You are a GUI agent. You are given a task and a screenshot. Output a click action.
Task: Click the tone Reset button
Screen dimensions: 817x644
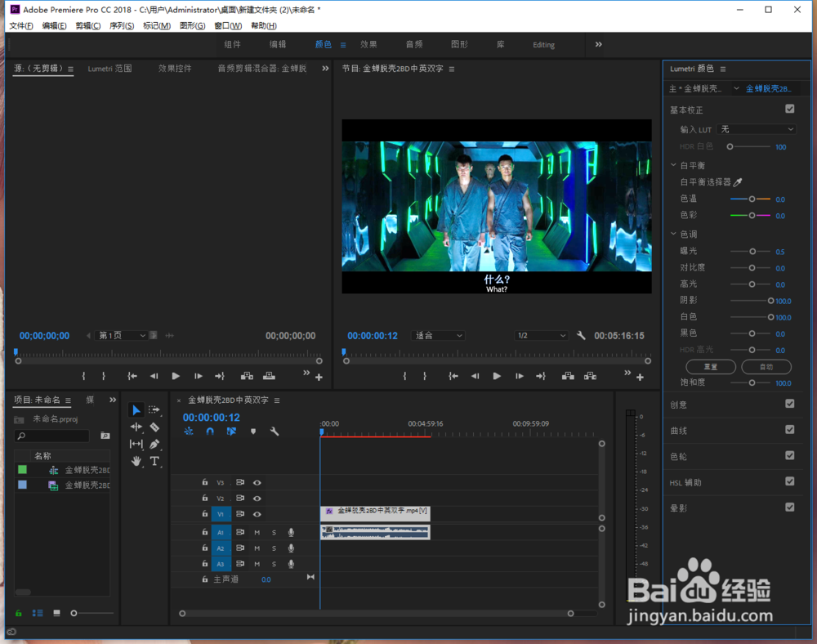(x=711, y=367)
